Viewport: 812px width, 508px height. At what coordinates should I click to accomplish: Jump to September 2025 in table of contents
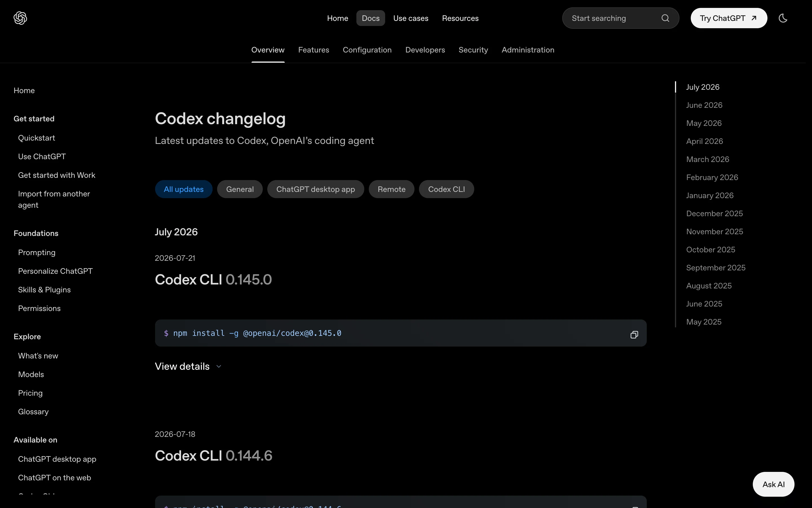click(716, 268)
